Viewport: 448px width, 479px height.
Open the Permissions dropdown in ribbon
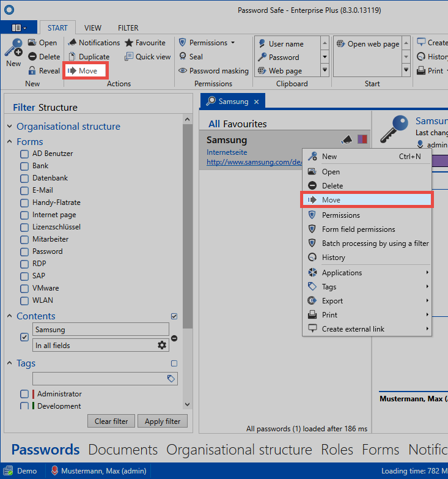coord(233,42)
